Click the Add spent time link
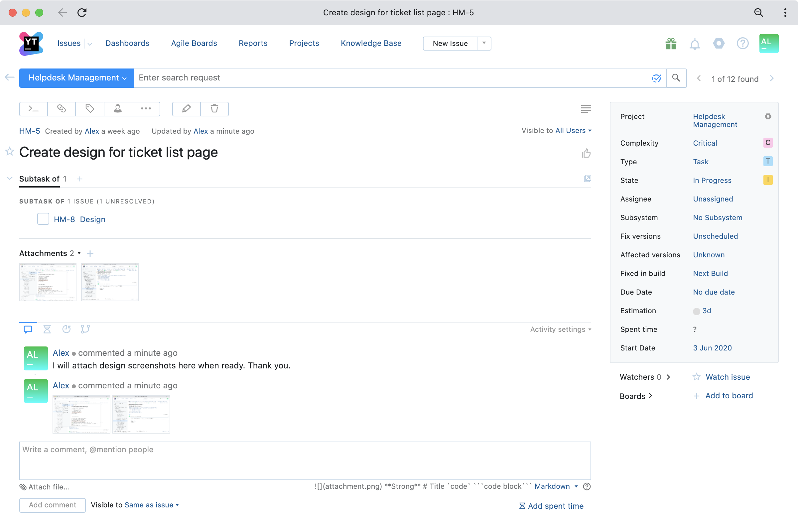This screenshot has height=532, width=798. tap(551, 506)
